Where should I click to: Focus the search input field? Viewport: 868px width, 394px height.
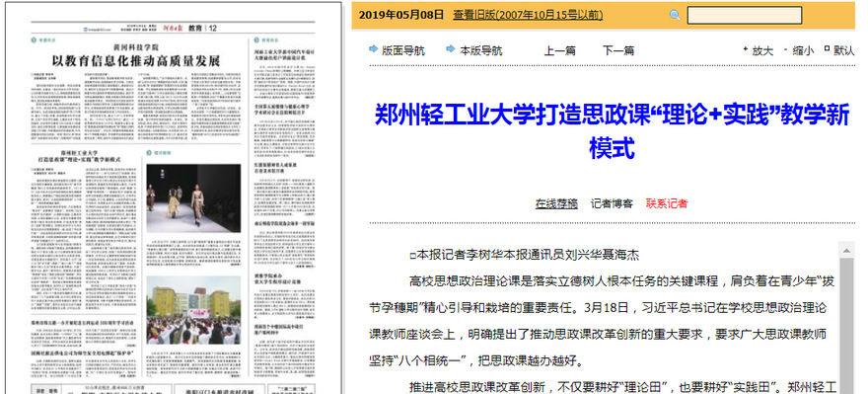tap(745, 16)
